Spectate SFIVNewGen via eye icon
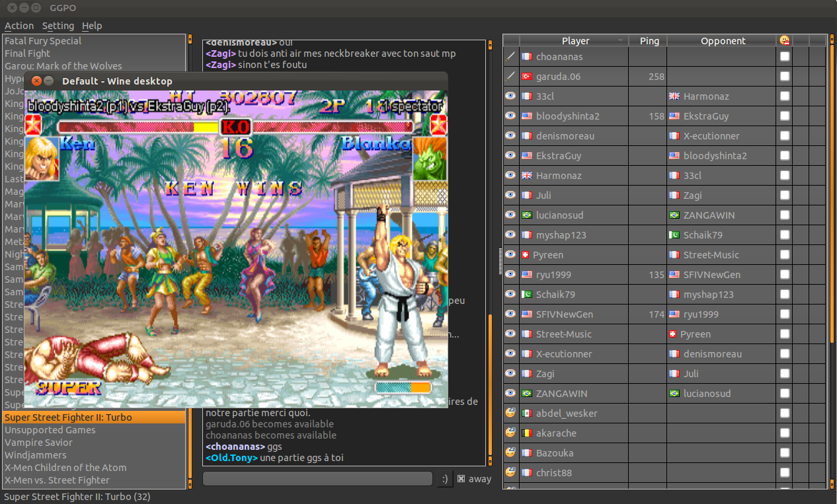The image size is (837, 504). coord(510,314)
